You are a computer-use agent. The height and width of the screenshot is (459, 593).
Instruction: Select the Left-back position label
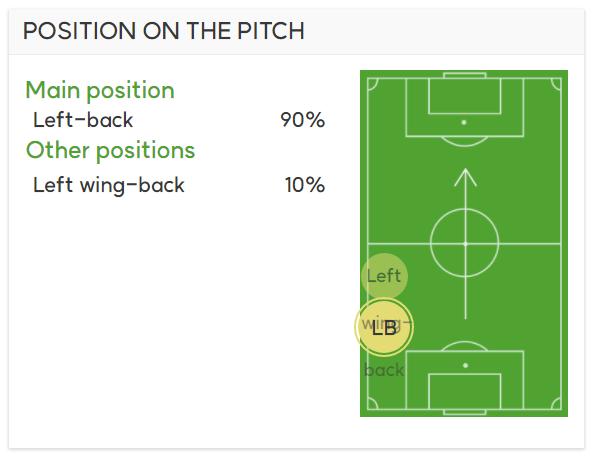(x=83, y=120)
